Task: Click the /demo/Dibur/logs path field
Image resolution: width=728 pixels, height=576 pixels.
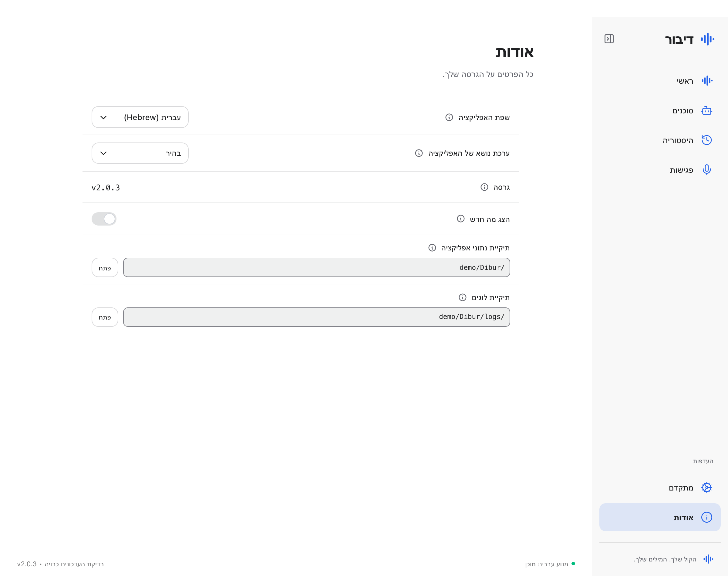Action: (316, 317)
